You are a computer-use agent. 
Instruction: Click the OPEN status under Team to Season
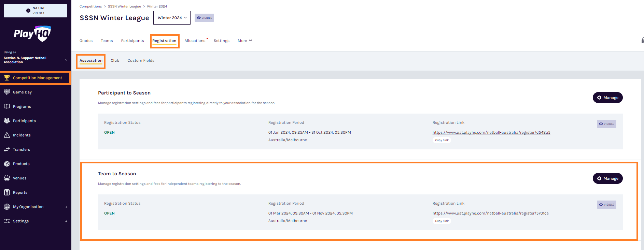coord(109,213)
